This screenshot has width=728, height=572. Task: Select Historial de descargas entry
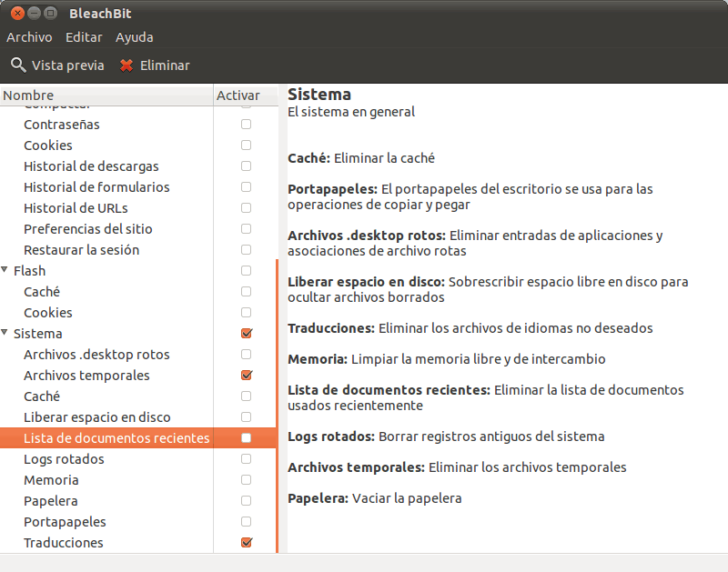[x=91, y=166]
